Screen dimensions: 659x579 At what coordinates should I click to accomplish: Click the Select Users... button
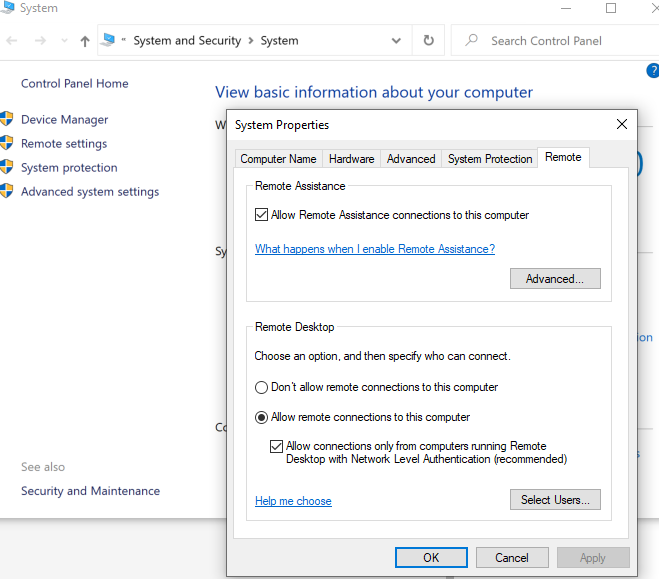pos(555,500)
